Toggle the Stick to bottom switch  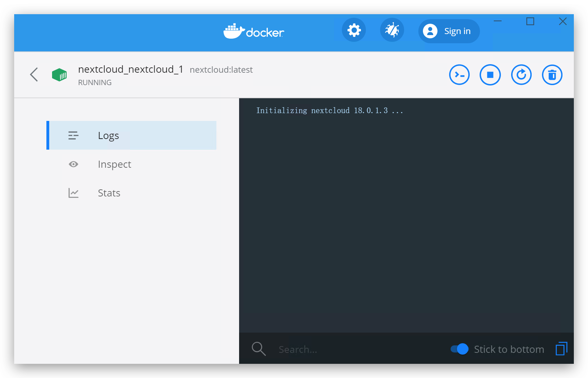click(x=459, y=349)
